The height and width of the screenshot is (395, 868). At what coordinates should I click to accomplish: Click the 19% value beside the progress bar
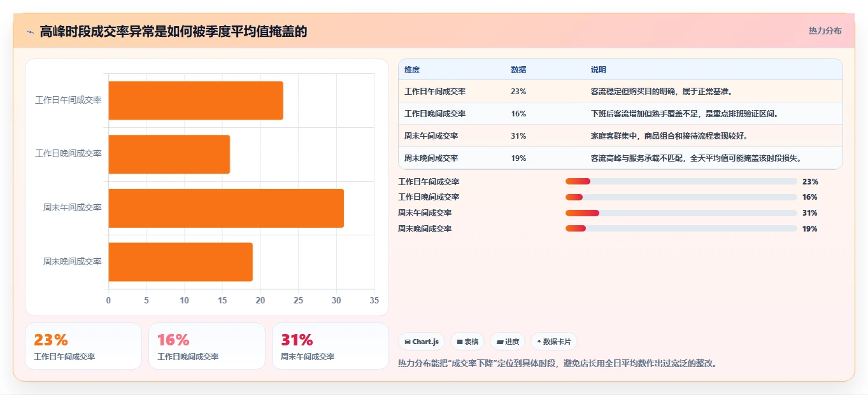pos(810,228)
